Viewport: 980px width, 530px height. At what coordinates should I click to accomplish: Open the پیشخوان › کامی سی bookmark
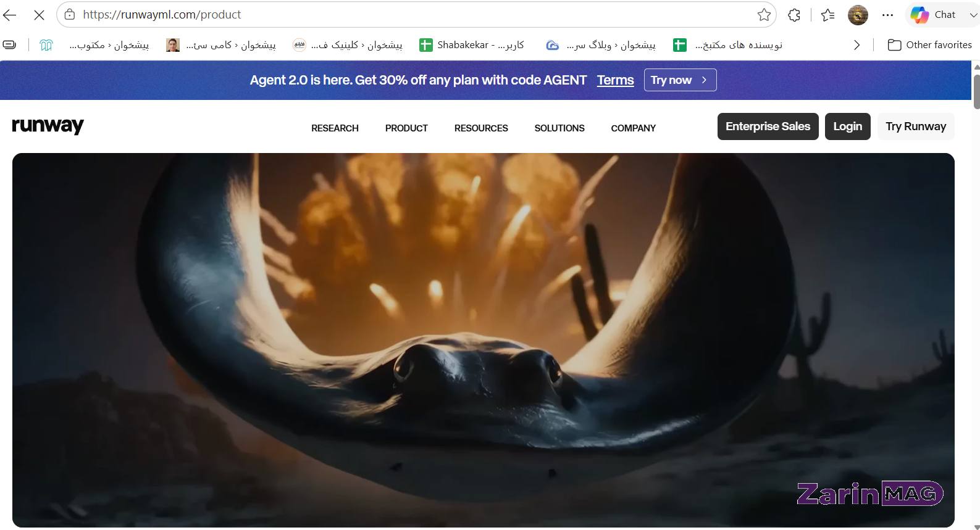point(221,45)
